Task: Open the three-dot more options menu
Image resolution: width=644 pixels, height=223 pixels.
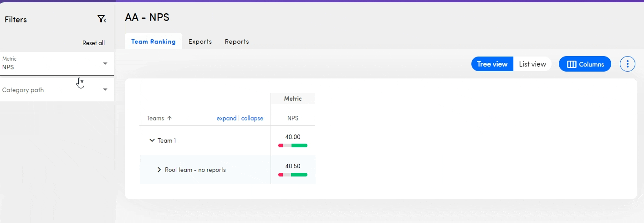Action: coord(627,64)
